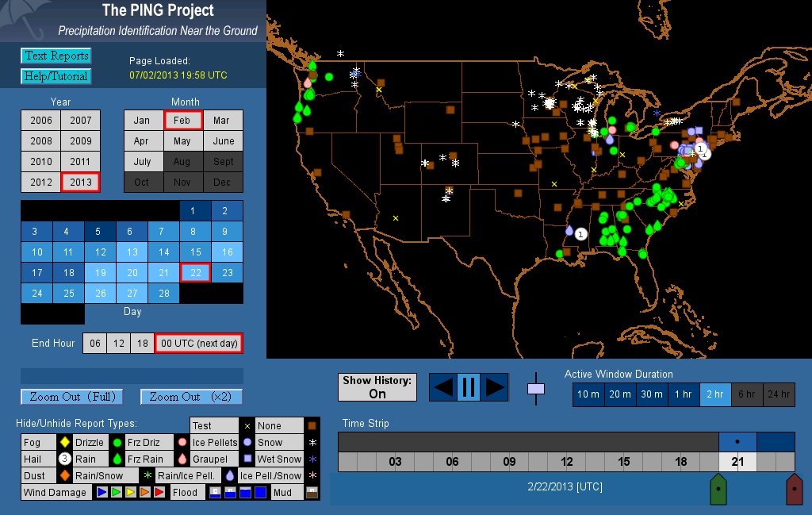Click the animation speed slider handle
The width and height of the screenshot is (812, 515).
tap(536, 389)
